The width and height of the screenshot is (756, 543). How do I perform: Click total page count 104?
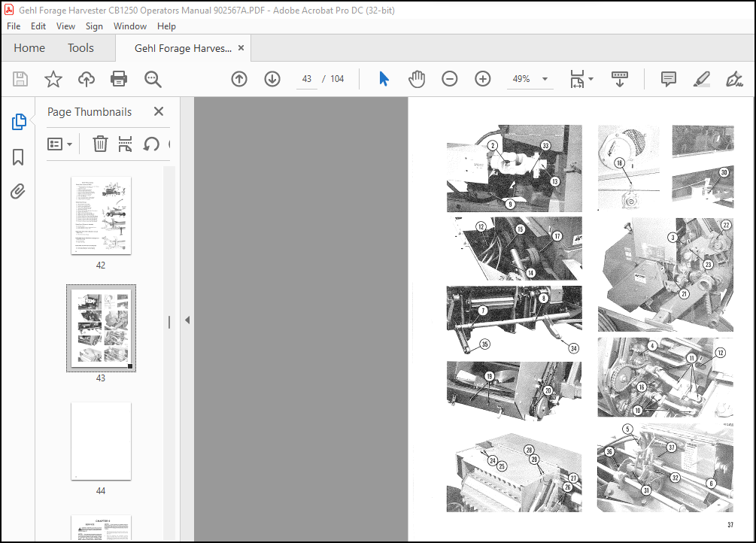pos(337,79)
